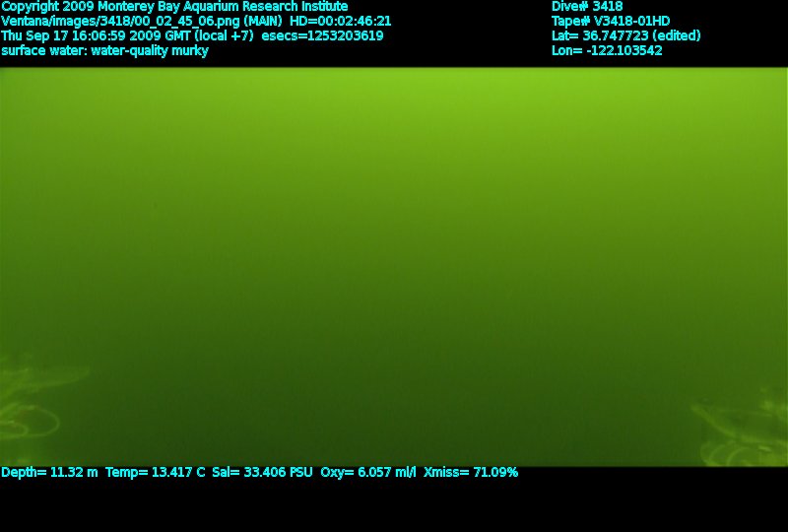Click the copyright Monterey Bay Aquarium Research Institute line
The image size is (788, 532).
174,7
